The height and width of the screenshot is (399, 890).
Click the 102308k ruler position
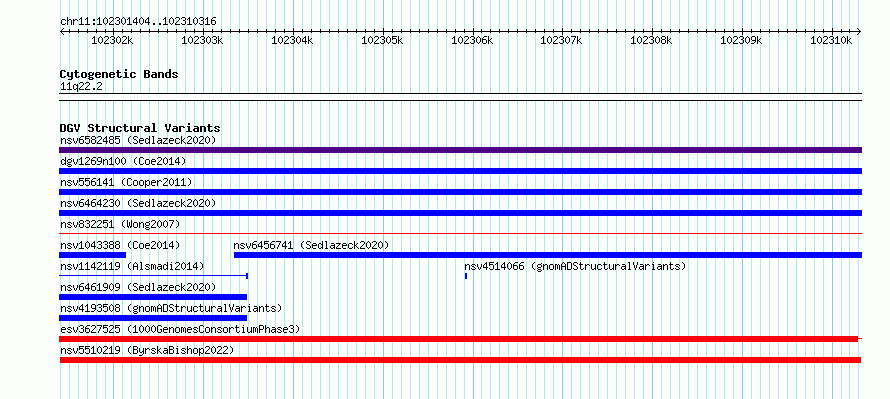(x=651, y=40)
